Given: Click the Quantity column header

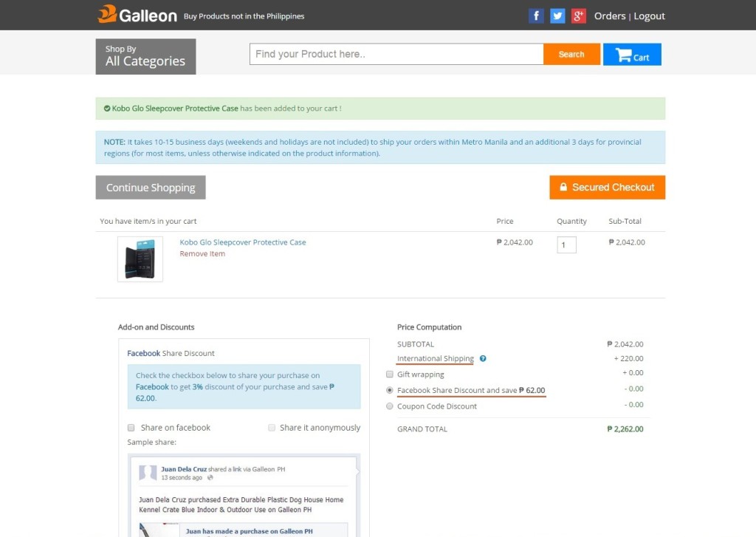Looking at the screenshot, I should (572, 221).
